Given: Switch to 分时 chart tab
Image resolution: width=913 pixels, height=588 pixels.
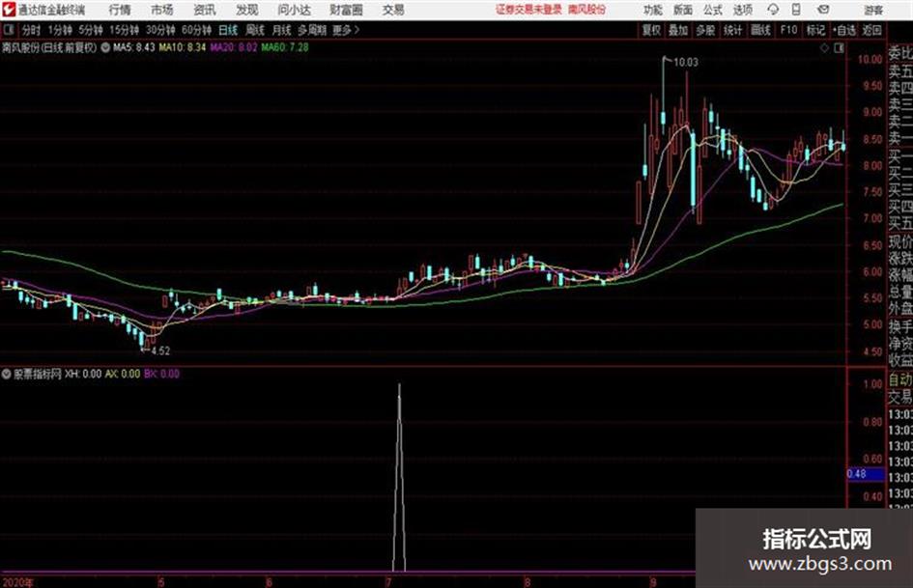Looking at the screenshot, I should click(x=31, y=30).
